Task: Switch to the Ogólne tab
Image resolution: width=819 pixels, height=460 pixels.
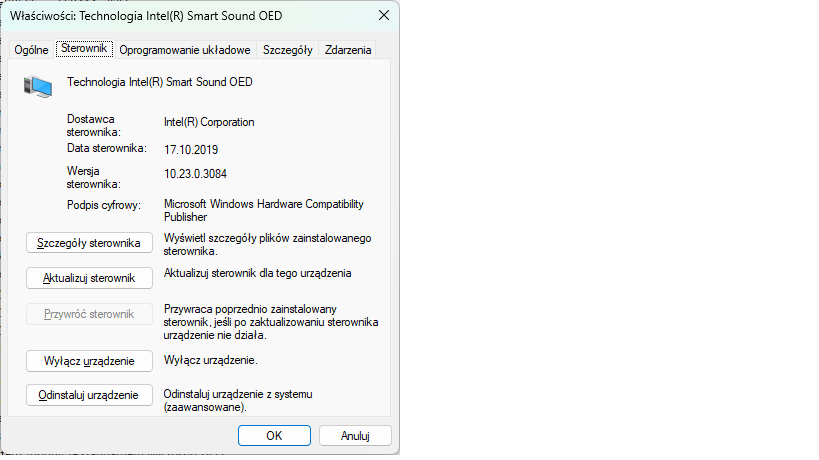Action: [x=31, y=50]
